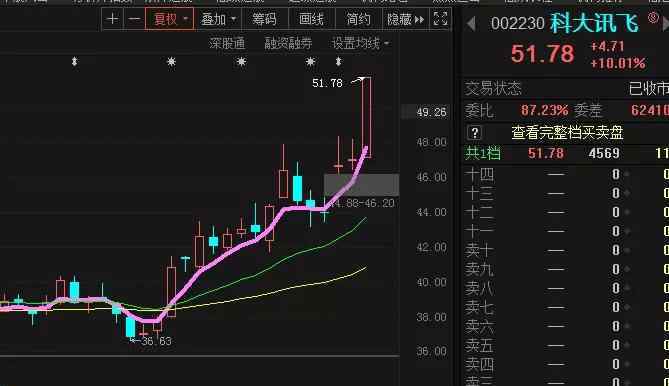Open the 复权 dropdown

(x=169, y=19)
